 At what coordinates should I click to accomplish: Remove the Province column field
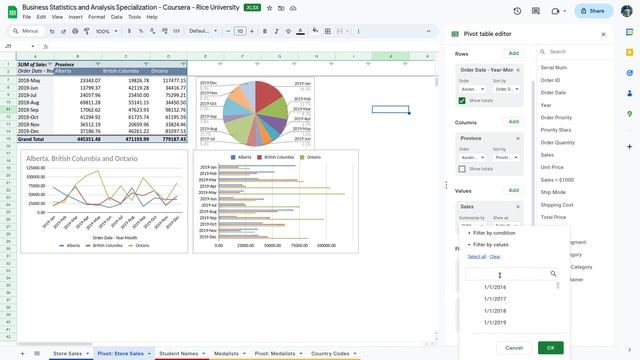pyautogui.click(x=518, y=139)
